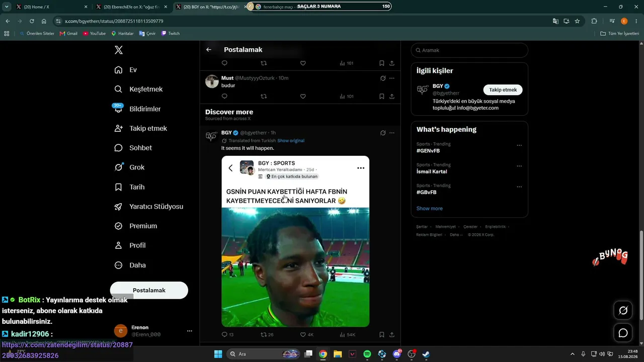Screen dimensions: 644x362
Task: Follow BGY with Takip etmek button
Action: [503, 90]
